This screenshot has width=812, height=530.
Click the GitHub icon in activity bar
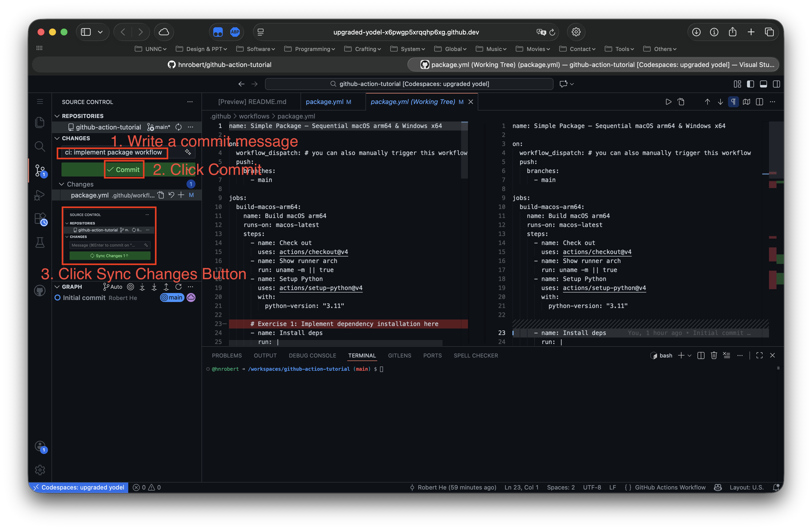pos(40,291)
